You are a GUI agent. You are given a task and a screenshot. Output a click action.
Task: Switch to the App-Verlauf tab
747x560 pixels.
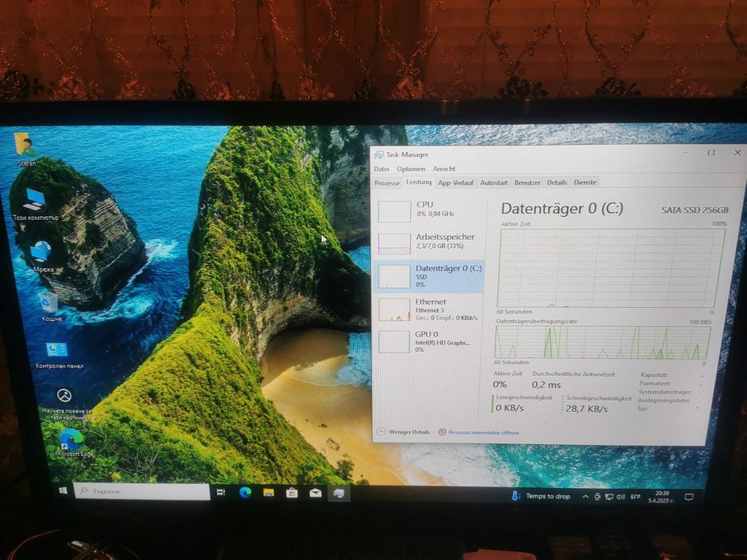[456, 182]
